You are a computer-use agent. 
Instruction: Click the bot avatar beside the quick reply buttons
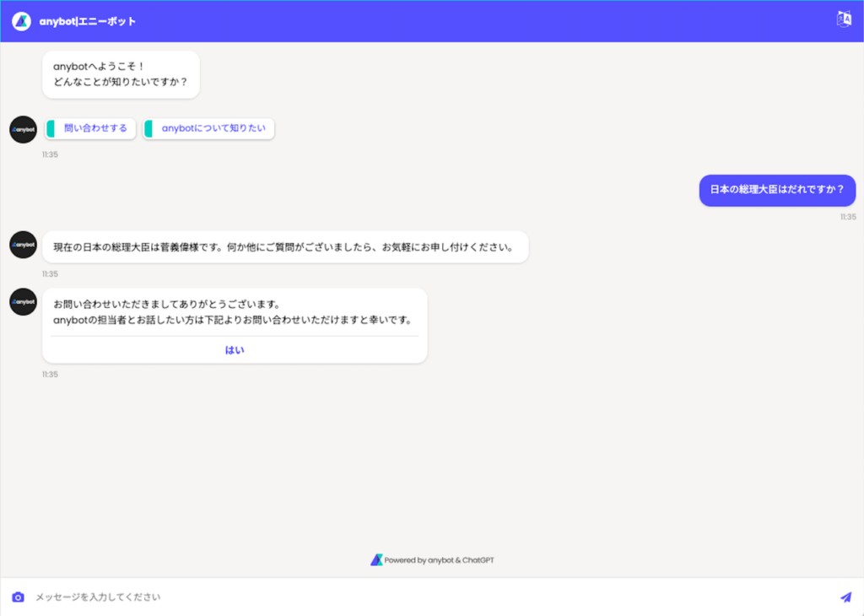pyautogui.click(x=23, y=129)
